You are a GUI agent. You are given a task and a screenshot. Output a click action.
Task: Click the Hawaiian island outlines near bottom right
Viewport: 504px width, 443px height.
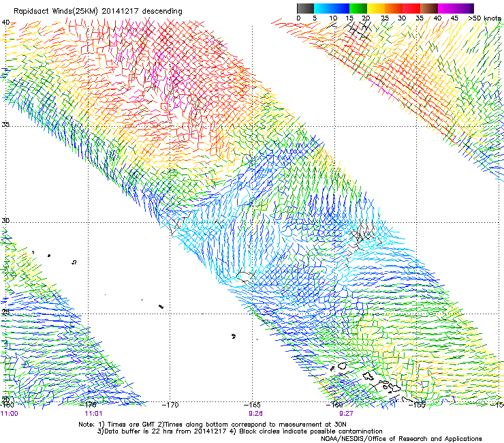375,382
